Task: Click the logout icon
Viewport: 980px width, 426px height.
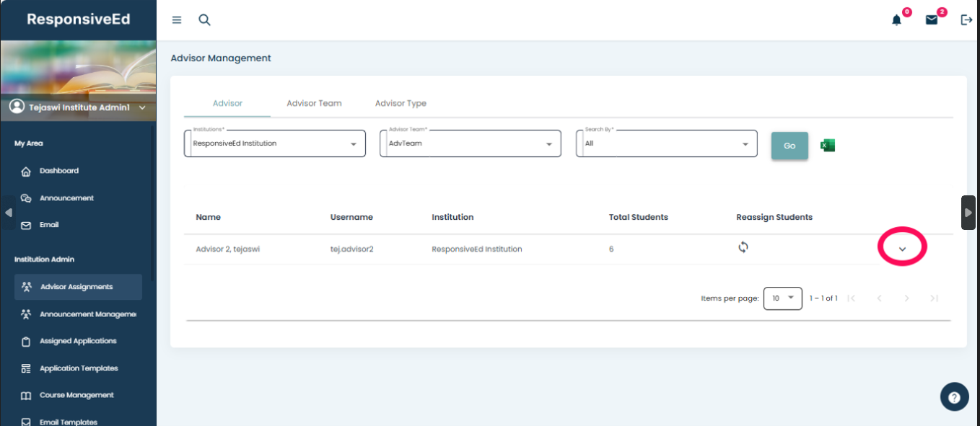Action: click(966, 20)
